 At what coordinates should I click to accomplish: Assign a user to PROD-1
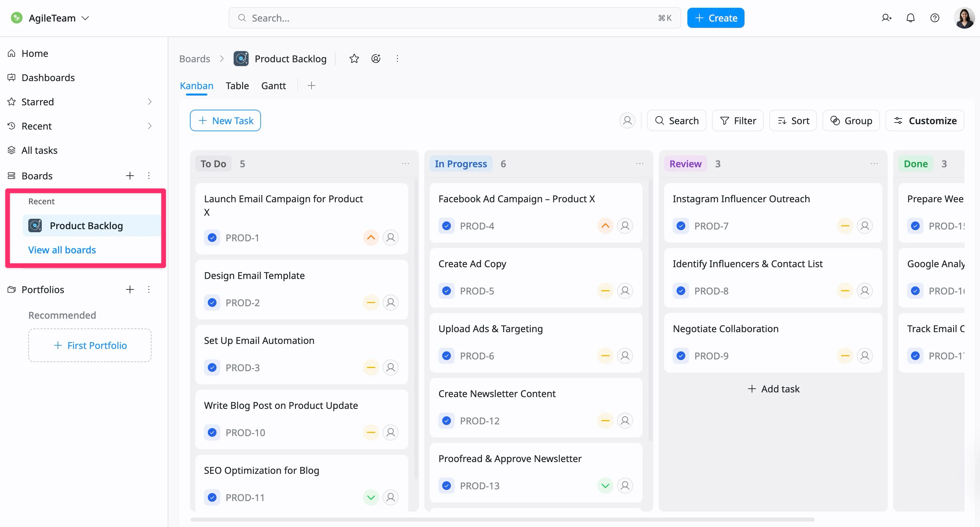point(391,238)
